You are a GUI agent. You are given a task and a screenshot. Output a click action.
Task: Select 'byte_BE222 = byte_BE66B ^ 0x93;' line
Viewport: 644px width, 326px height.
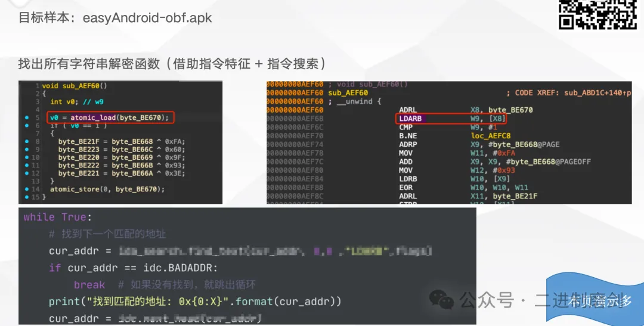[122, 166]
